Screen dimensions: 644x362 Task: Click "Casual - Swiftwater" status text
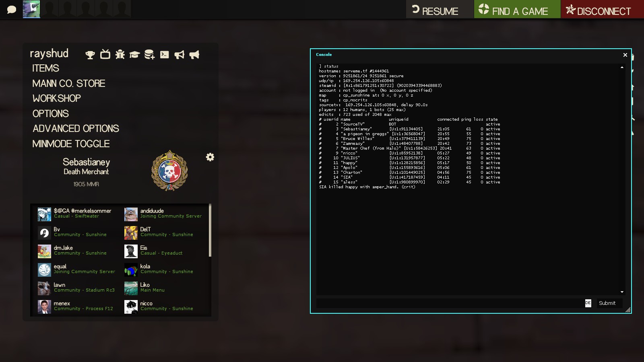coord(76,216)
